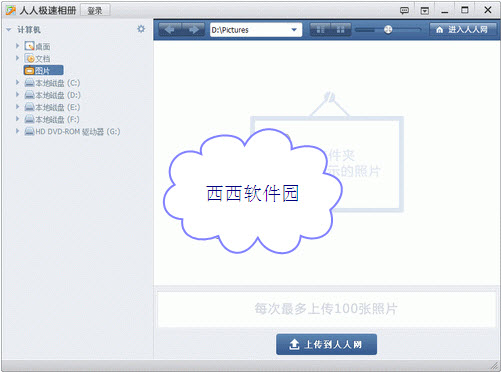Click the 人人极速相册 app logo
Viewport: 501px width, 372px height.
click(11, 10)
